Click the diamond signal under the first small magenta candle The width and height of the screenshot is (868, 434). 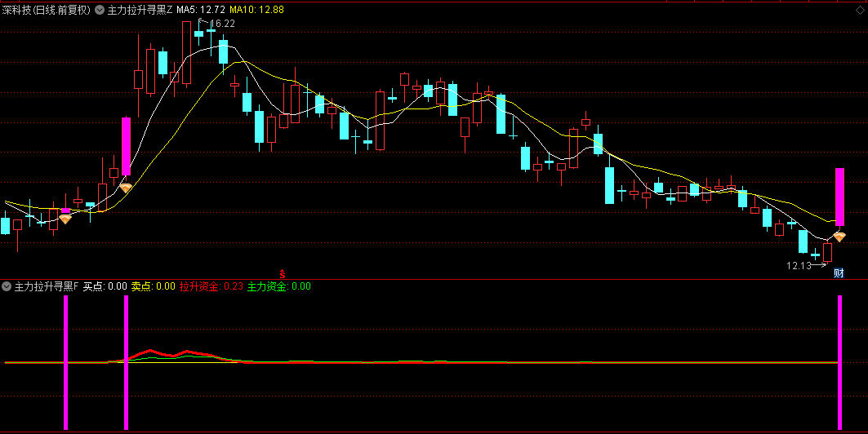point(65,219)
